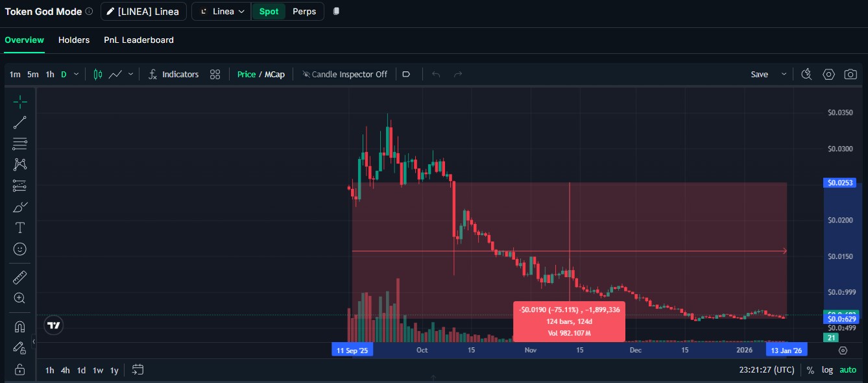Save the chart layout

pyautogui.click(x=760, y=75)
